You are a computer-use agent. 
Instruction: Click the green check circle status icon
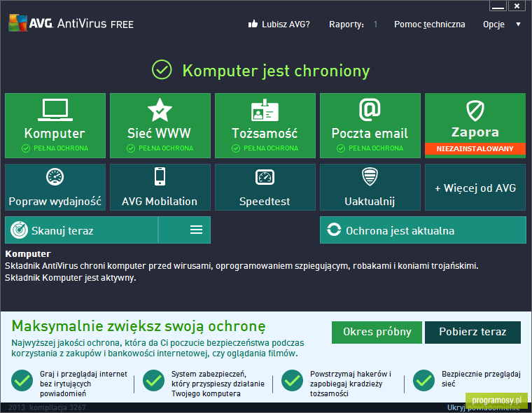pyautogui.click(x=162, y=70)
